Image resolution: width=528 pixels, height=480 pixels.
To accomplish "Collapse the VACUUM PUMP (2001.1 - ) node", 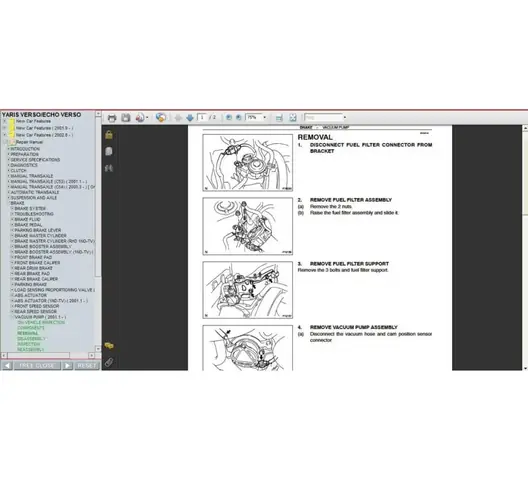I will [12, 317].
